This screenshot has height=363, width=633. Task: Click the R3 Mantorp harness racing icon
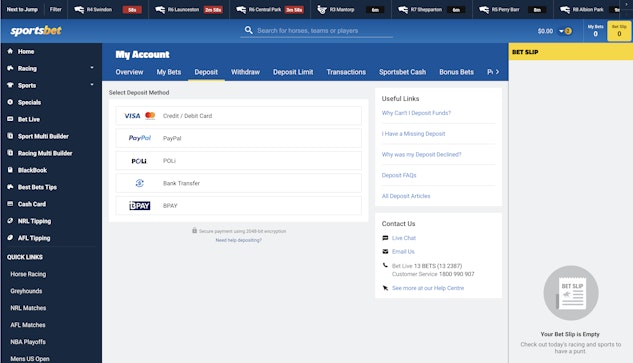tap(322, 9)
